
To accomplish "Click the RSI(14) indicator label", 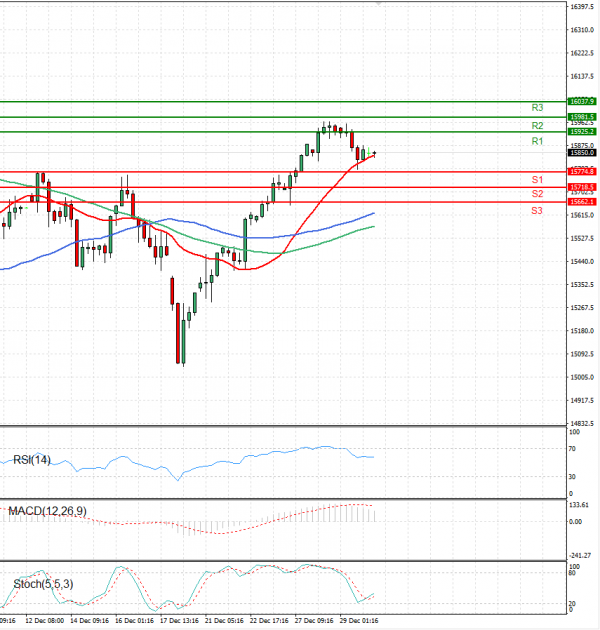I will [x=32, y=460].
